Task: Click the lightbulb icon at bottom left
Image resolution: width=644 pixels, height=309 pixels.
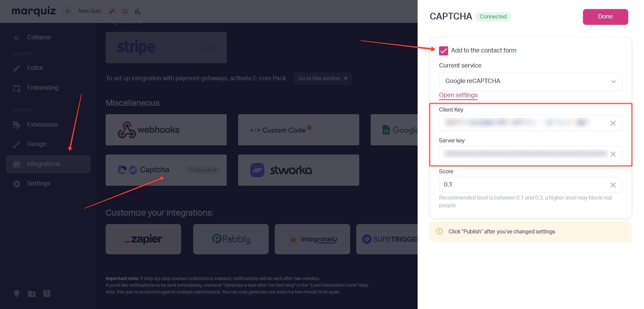Action: point(16,294)
